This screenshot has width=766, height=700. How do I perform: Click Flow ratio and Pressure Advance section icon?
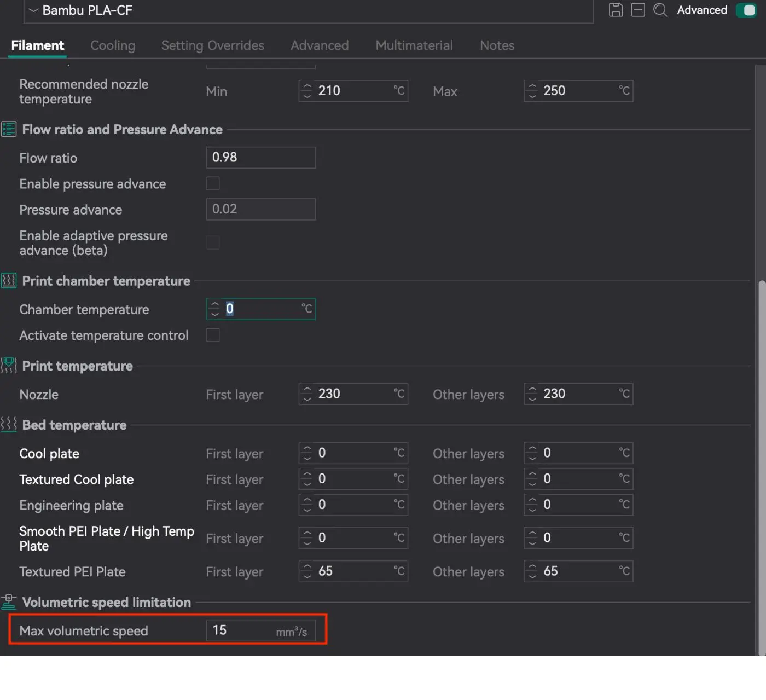9,129
